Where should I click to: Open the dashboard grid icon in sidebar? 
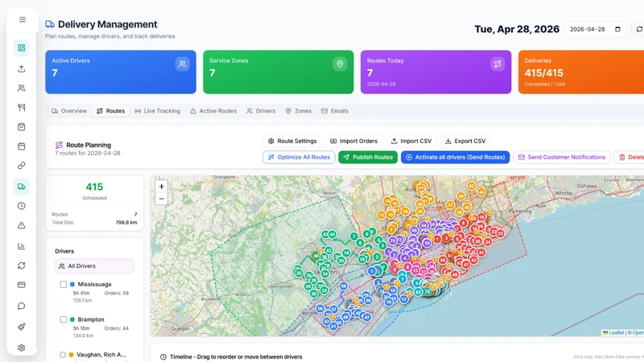coord(22,48)
